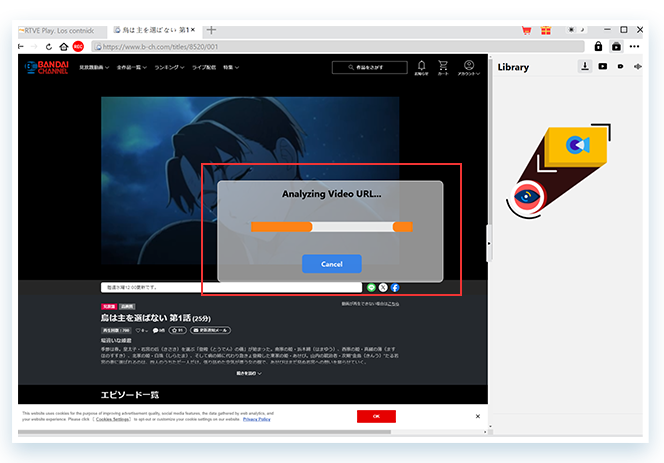Image resolution: width=664 pixels, height=463 pixels.
Task: Expand the episode description read-more
Action: 249,373
